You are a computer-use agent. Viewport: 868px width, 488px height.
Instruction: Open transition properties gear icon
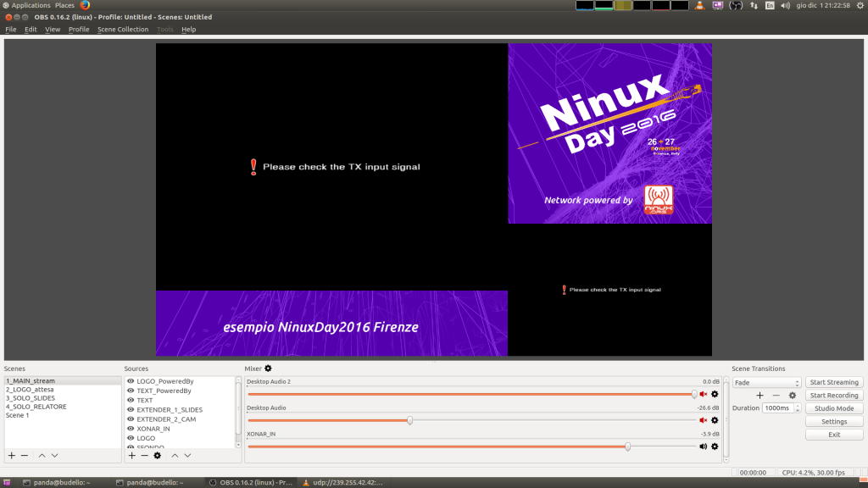point(793,396)
